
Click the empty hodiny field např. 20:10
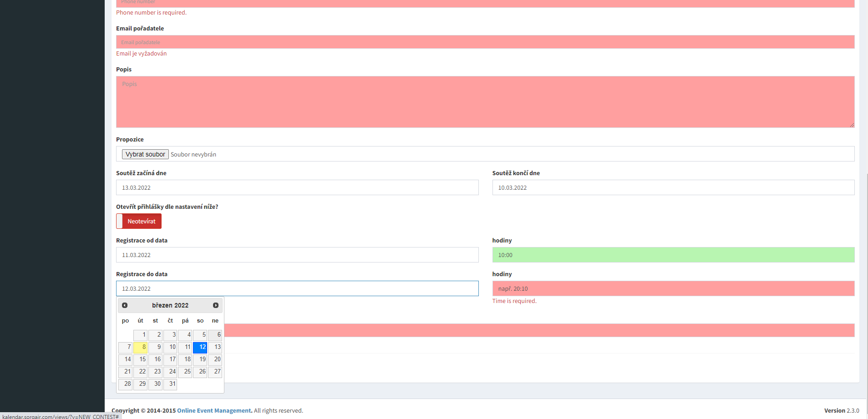(x=673, y=288)
